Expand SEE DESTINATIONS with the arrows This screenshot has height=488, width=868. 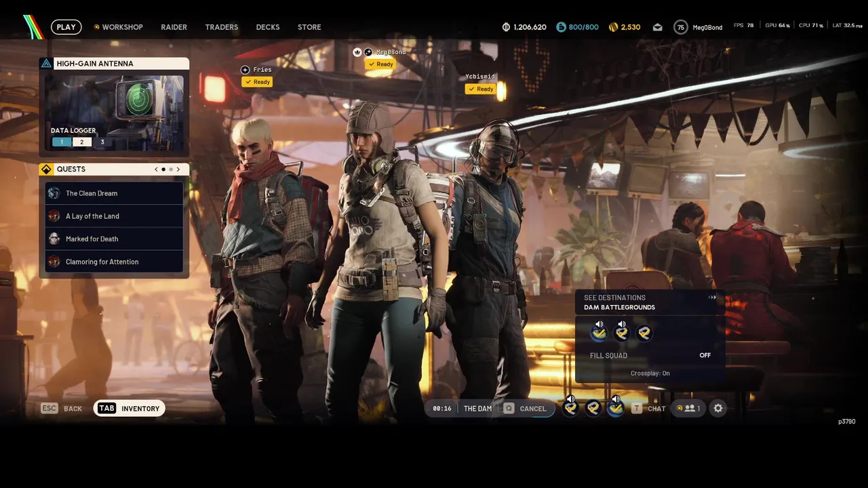click(713, 298)
